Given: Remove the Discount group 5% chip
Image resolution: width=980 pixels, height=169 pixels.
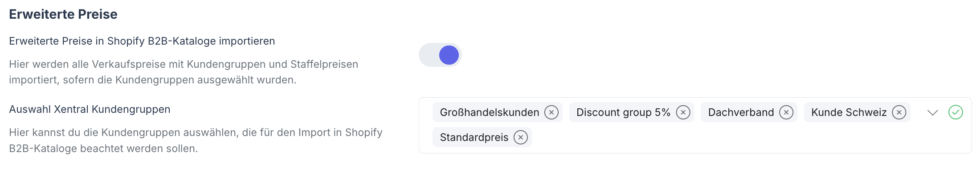Looking at the screenshot, I should click(x=683, y=112).
